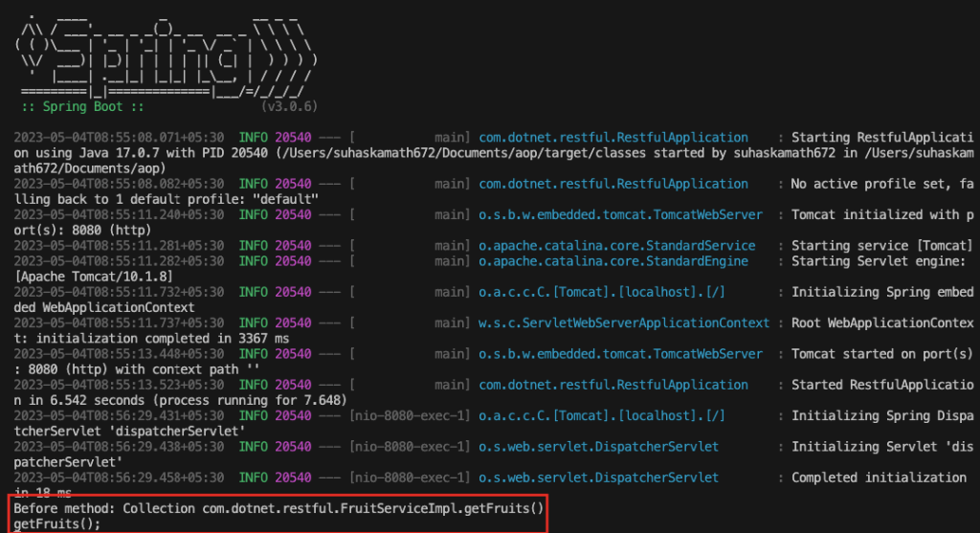Click the 'Before method: Collection' output line
Image resolution: width=980 pixels, height=533 pixels.
pyautogui.click(x=278, y=508)
